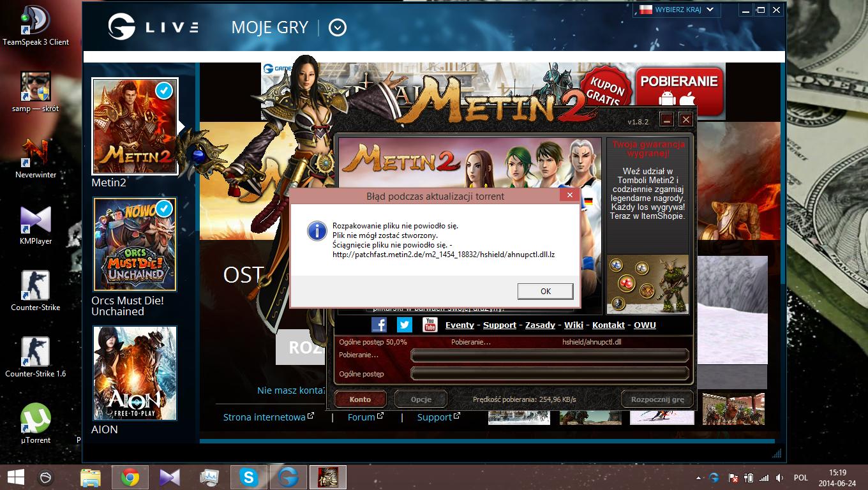Open the Kontakt link
868x490 pixels.
608,325
